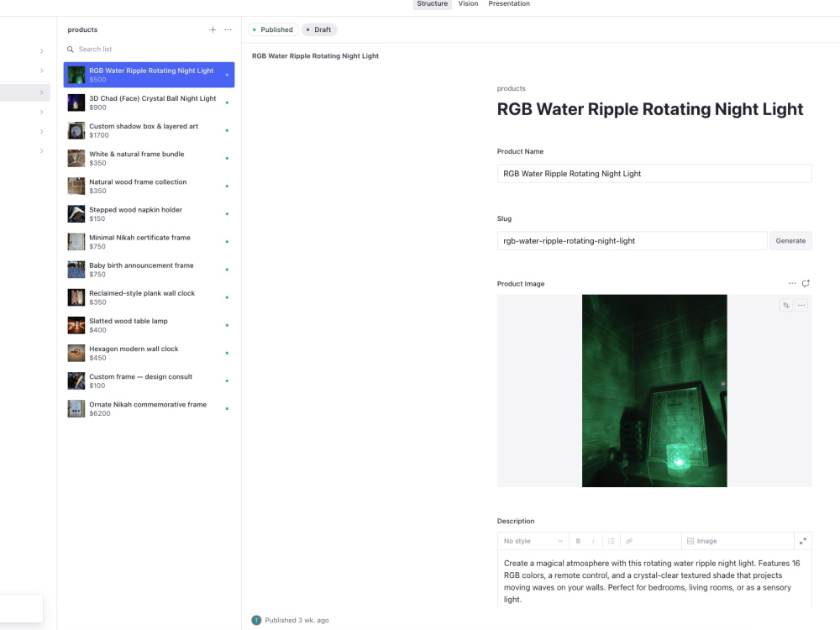Open 3D Chad (Face) Crystal Ball Night Light

(x=149, y=102)
